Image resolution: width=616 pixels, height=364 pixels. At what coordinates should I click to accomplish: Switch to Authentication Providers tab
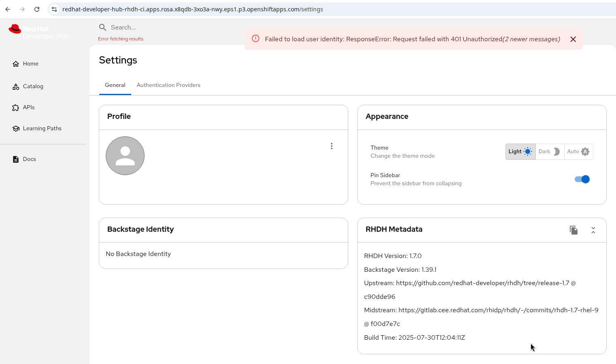pyautogui.click(x=168, y=85)
